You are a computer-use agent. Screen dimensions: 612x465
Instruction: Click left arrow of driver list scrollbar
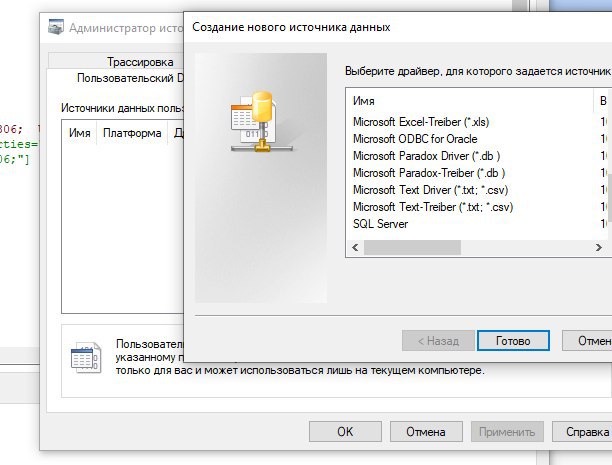coord(355,248)
